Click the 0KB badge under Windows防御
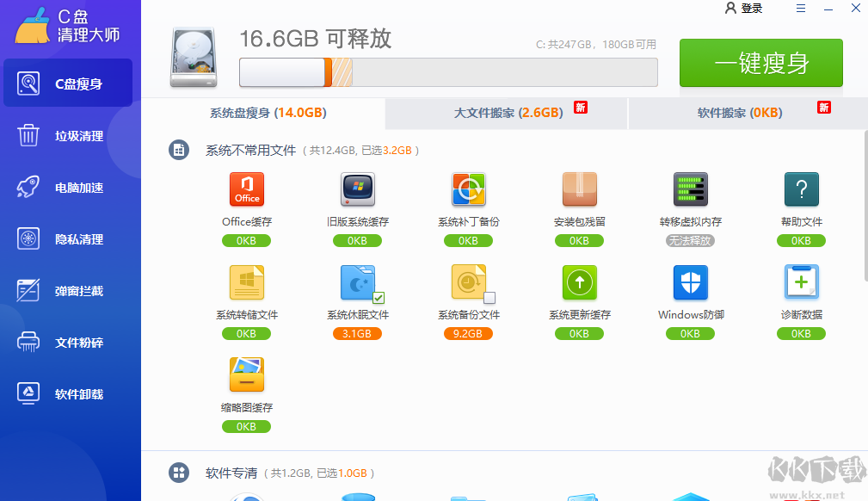This screenshot has height=501, width=868. point(690,334)
